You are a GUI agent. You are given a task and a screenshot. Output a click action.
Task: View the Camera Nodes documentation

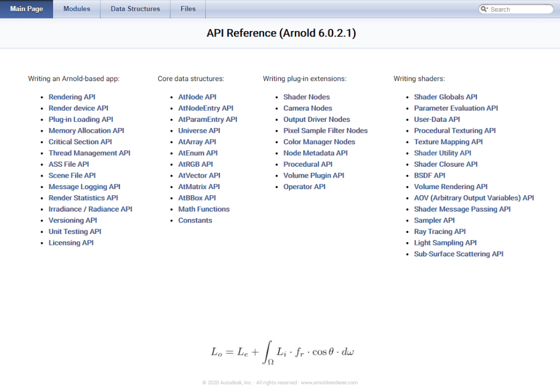coord(307,108)
